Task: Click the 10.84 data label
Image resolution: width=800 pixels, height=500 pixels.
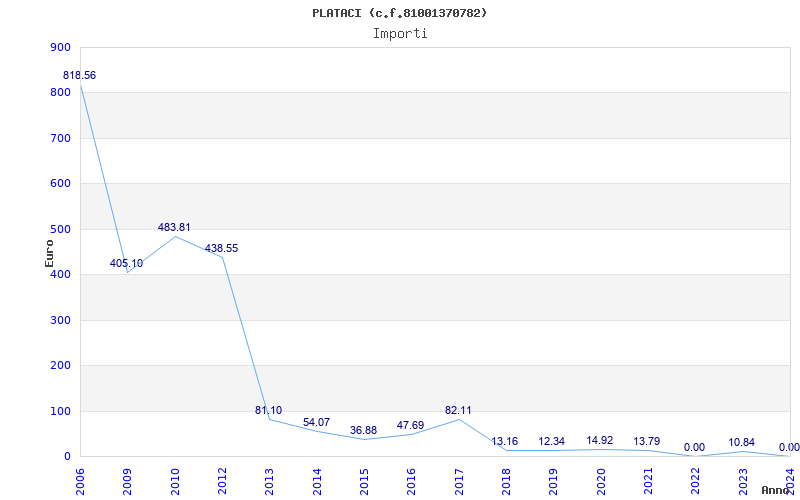Action: click(x=741, y=442)
